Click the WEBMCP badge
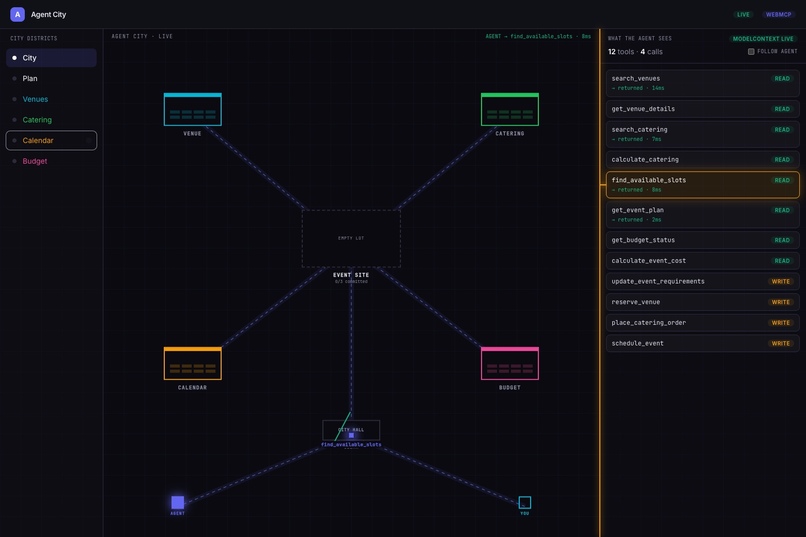Image resolution: width=806 pixels, height=537 pixels. (x=779, y=14)
